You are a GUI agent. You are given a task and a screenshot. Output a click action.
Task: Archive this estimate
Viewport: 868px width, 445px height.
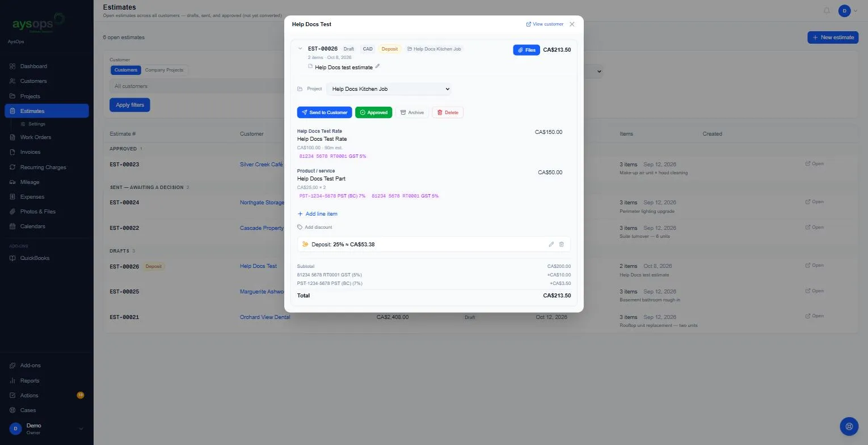(412, 112)
